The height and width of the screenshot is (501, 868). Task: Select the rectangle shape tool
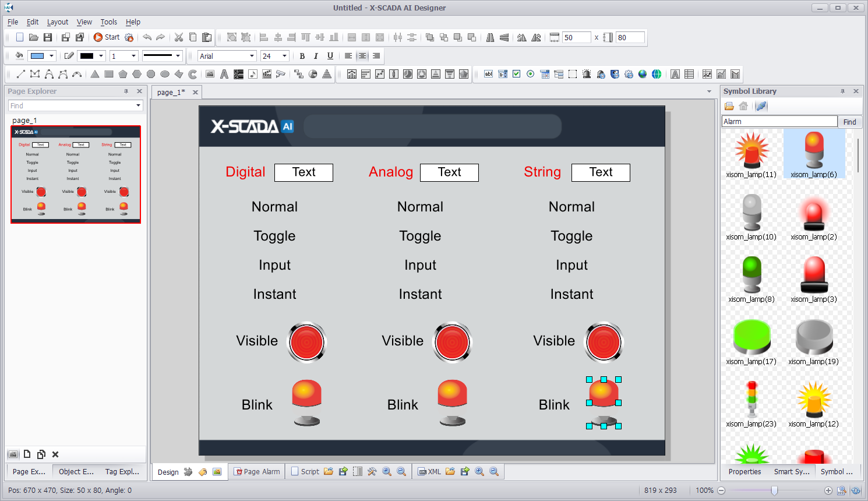click(x=109, y=74)
